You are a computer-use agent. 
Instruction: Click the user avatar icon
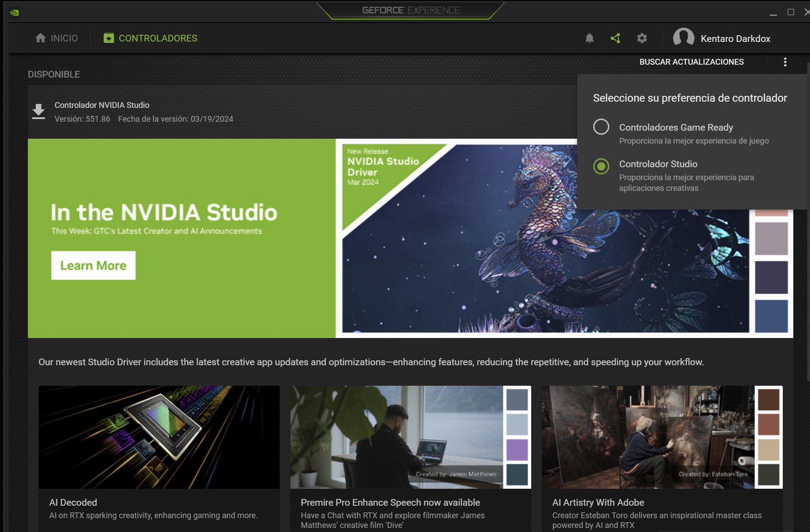click(x=683, y=37)
